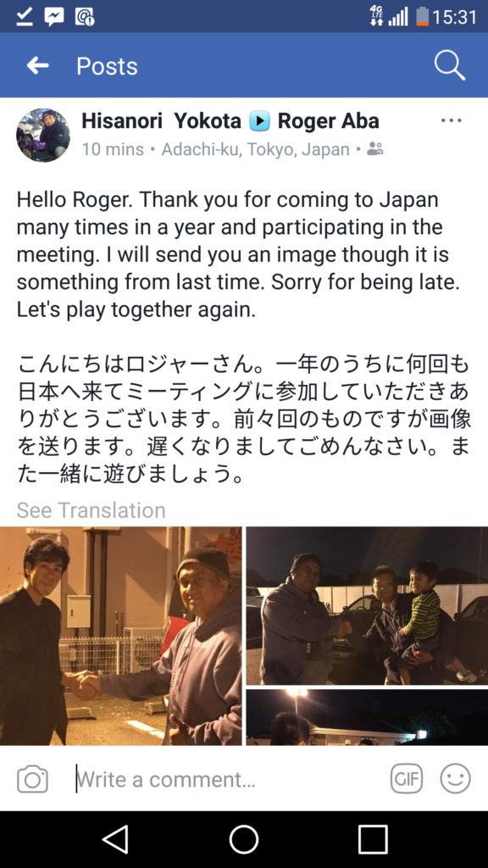Screen dimensions: 488x868
Task: Open Roger Aba profile name link
Action: [328, 120]
